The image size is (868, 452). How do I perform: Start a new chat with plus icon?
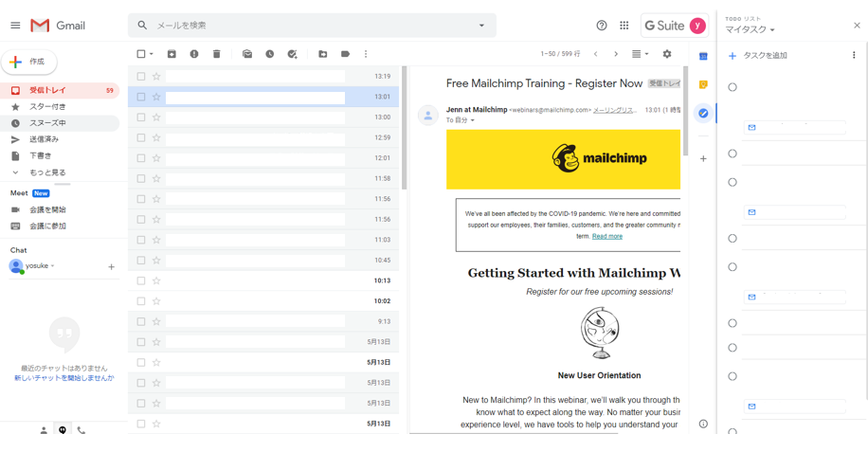click(x=111, y=266)
